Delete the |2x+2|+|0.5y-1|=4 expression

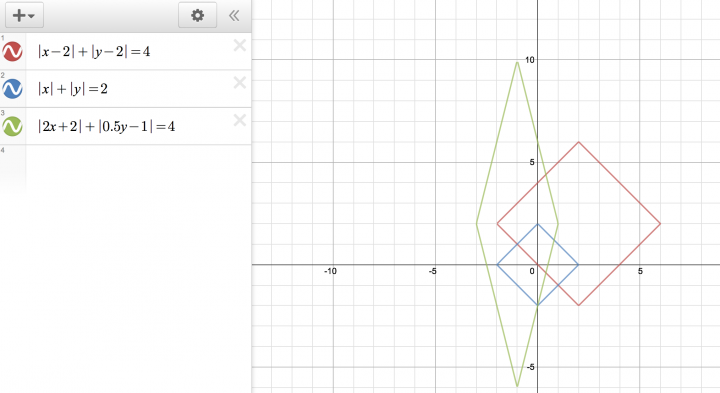[240, 120]
